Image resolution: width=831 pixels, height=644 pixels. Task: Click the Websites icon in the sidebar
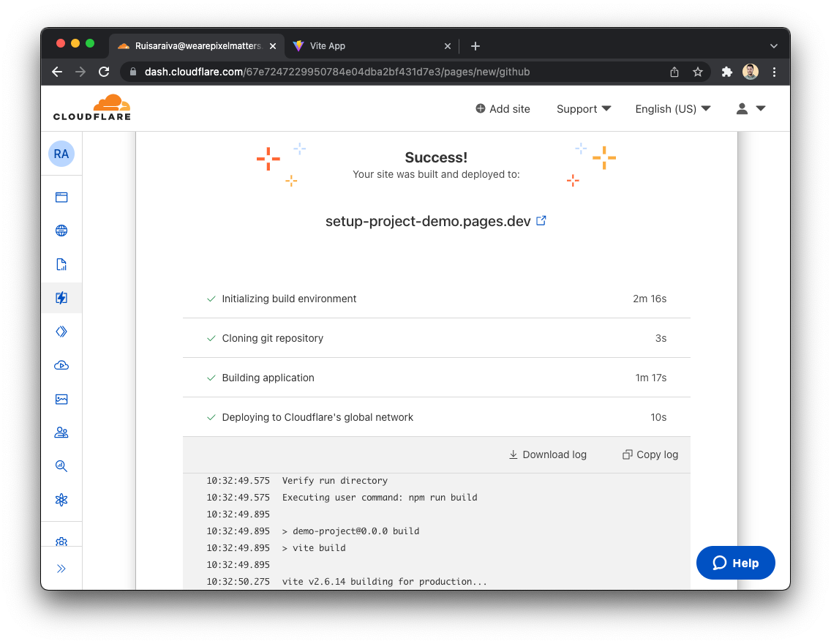click(x=61, y=198)
